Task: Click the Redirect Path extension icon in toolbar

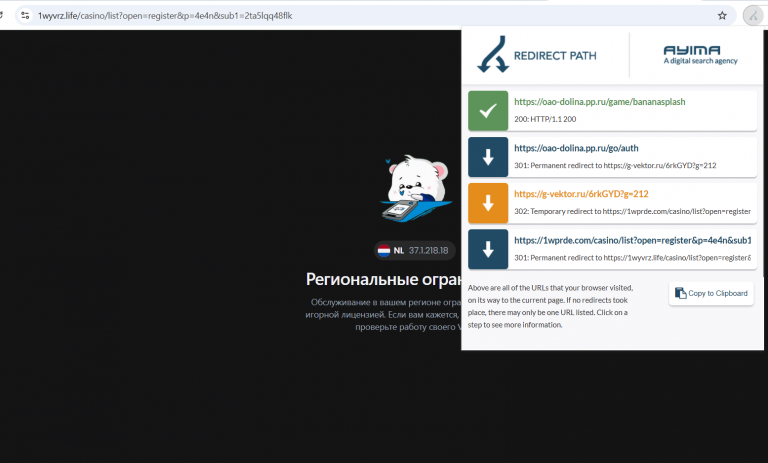Action: click(753, 16)
